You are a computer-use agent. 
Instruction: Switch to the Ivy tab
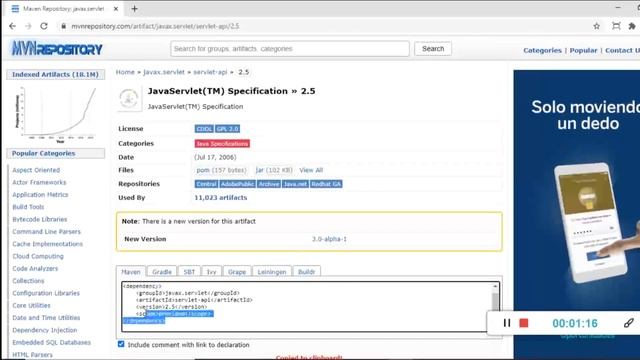(211, 272)
